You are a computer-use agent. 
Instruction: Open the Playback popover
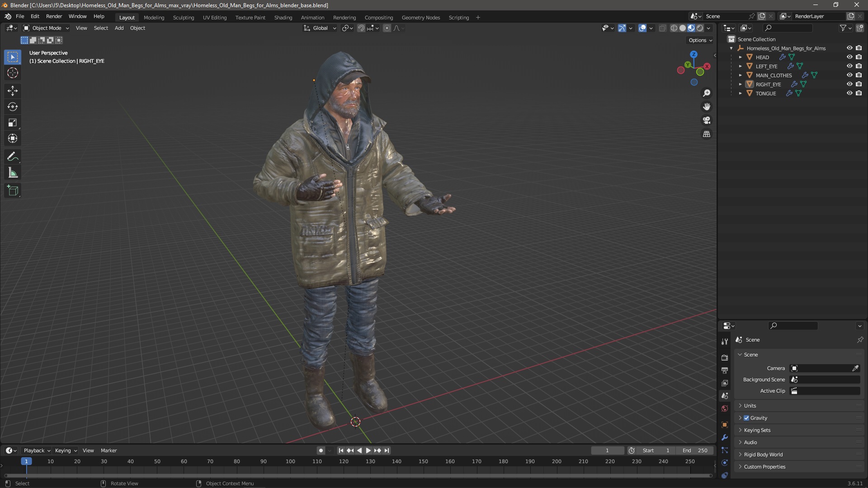tap(37, 450)
